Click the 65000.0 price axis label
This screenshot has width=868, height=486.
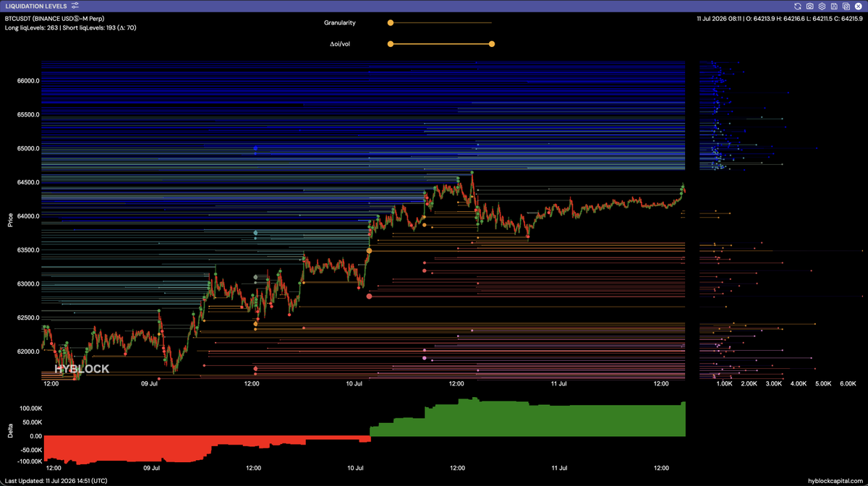pos(27,148)
